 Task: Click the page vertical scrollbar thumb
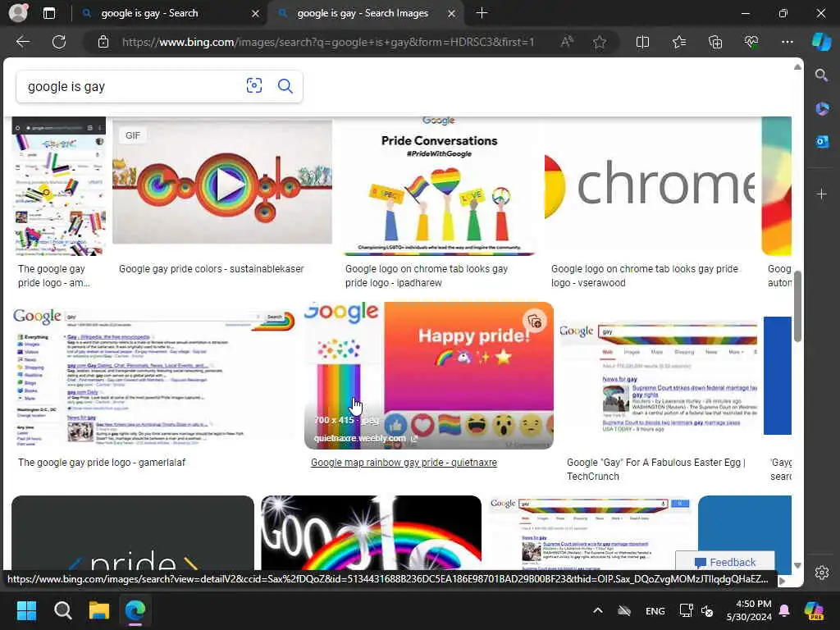pos(797,307)
